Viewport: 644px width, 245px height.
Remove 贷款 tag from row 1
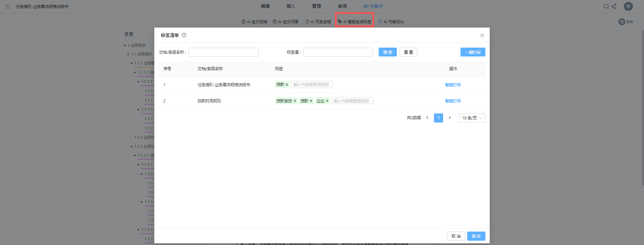(287, 84)
